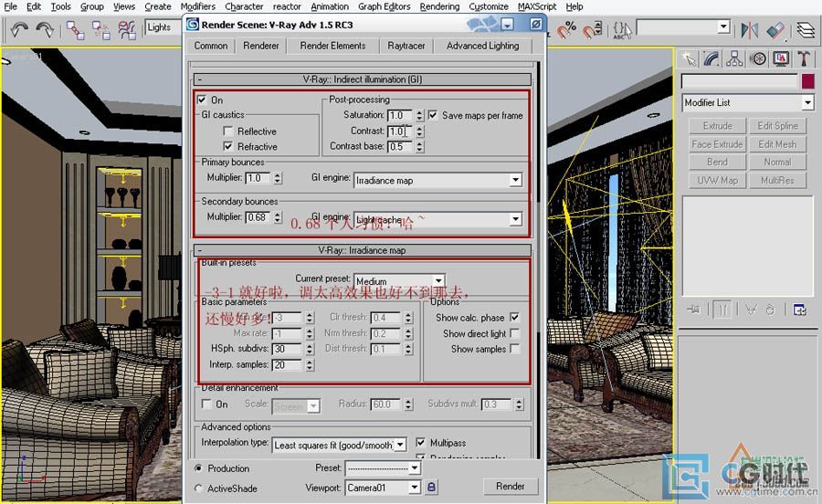
Task: Switch to the Utilities hammer panel
Action: 804,58
